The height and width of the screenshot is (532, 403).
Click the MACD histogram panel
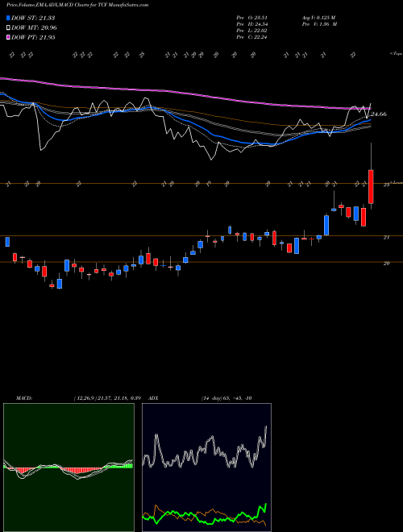tap(69, 468)
